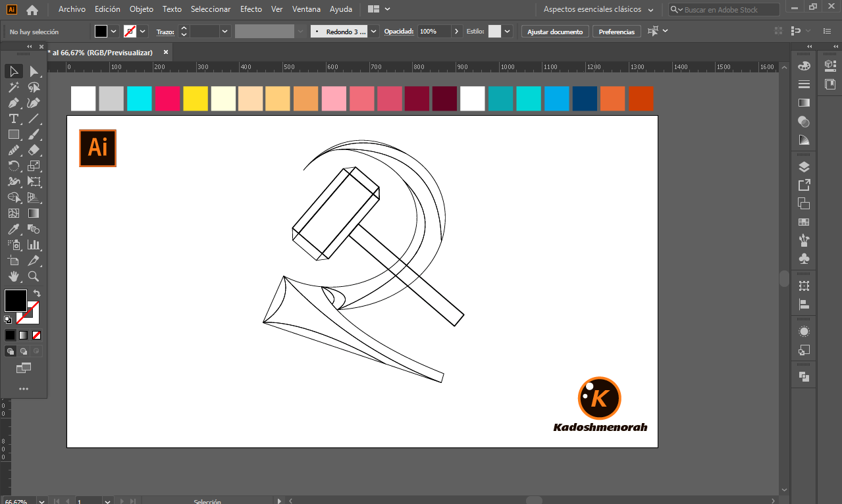Image resolution: width=842 pixels, height=504 pixels.
Task: Select the Line Segment tool
Action: (34, 118)
